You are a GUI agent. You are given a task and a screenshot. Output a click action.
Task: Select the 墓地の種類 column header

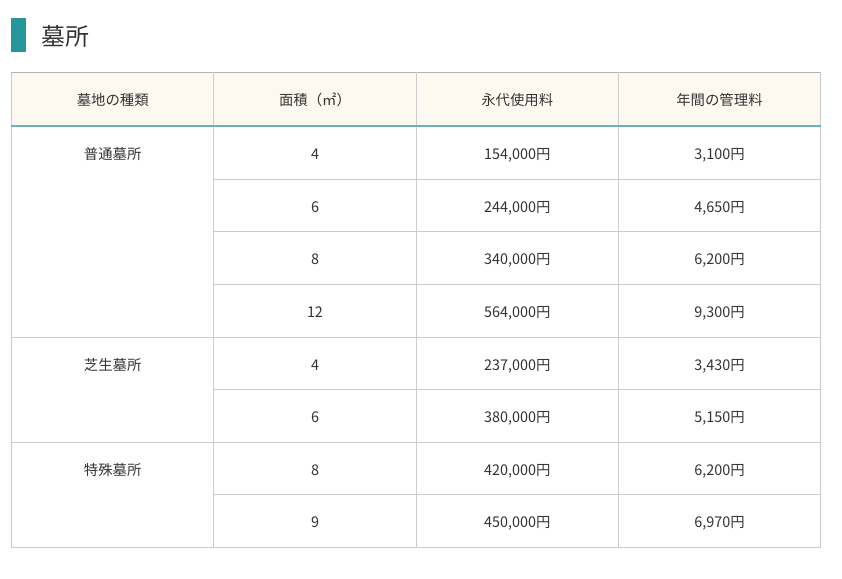112,99
